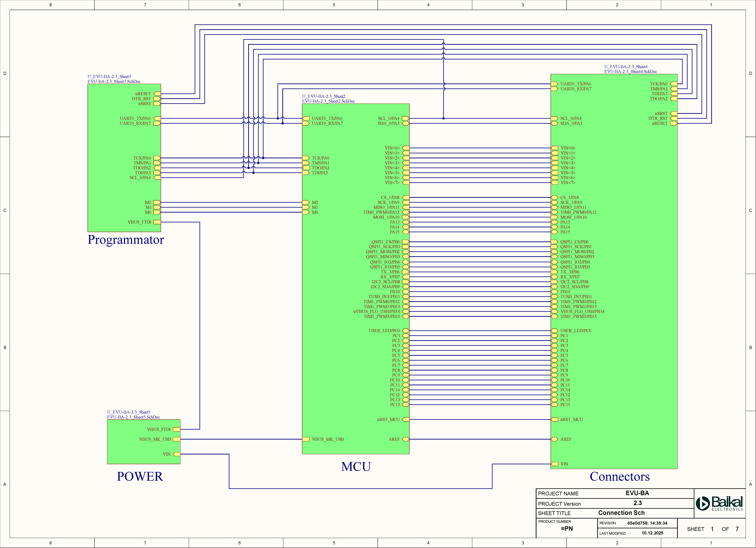Select the TIM1_PWM3/PB15 label on MCU
Screen dimensions: 756x548
(x=382, y=317)
